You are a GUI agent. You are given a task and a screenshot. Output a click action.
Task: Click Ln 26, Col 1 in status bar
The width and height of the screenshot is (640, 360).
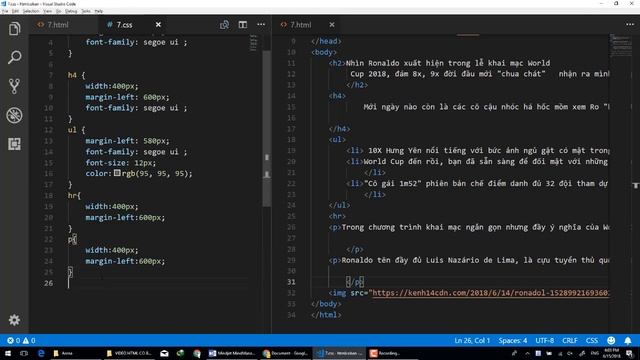[x=472, y=340]
